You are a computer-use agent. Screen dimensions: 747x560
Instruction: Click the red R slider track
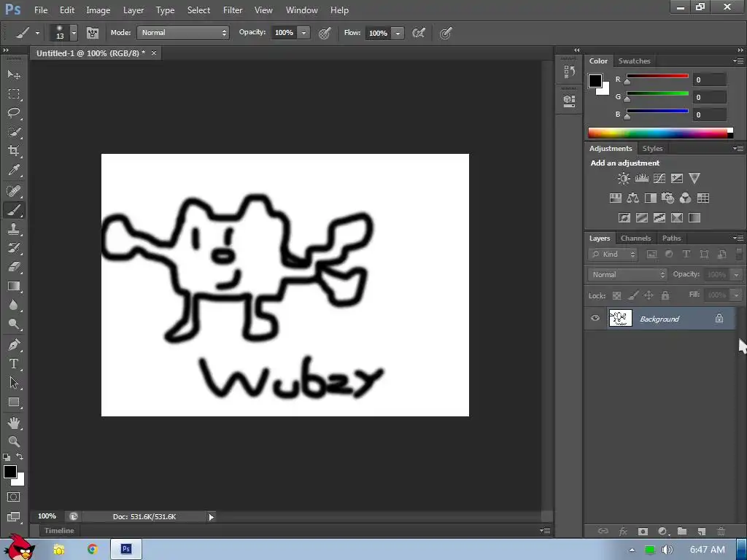coord(657,76)
